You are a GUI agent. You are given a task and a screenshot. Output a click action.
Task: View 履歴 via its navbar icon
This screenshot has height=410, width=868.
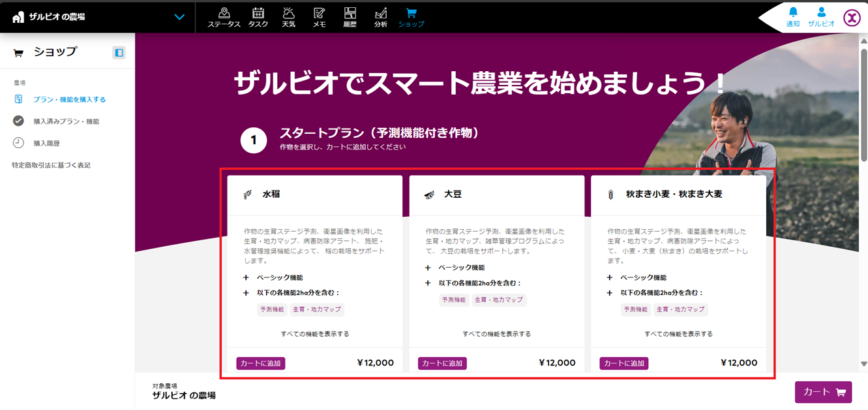350,17
